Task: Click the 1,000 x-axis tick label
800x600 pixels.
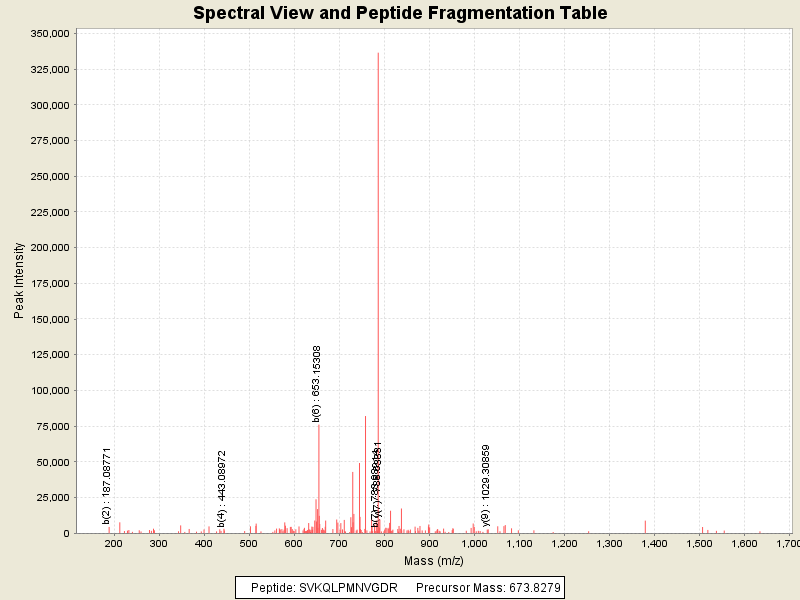Action: [x=473, y=543]
